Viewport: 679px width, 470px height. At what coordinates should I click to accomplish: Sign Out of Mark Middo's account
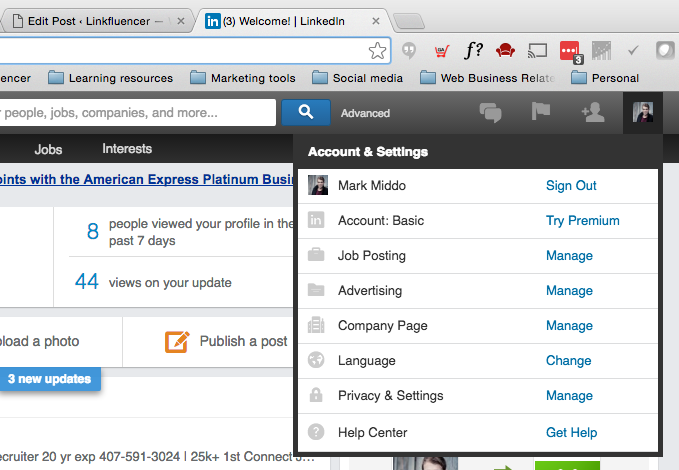coord(571,185)
